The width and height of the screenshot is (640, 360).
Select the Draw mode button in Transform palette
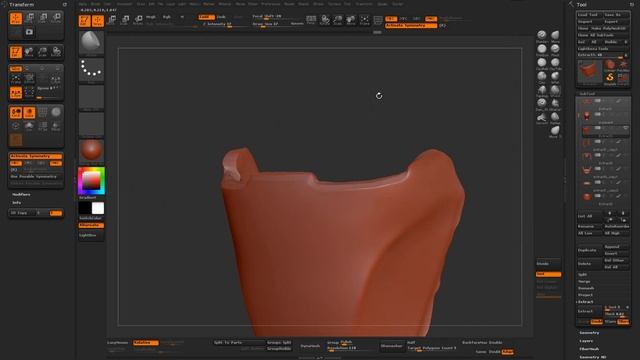click(16, 18)
